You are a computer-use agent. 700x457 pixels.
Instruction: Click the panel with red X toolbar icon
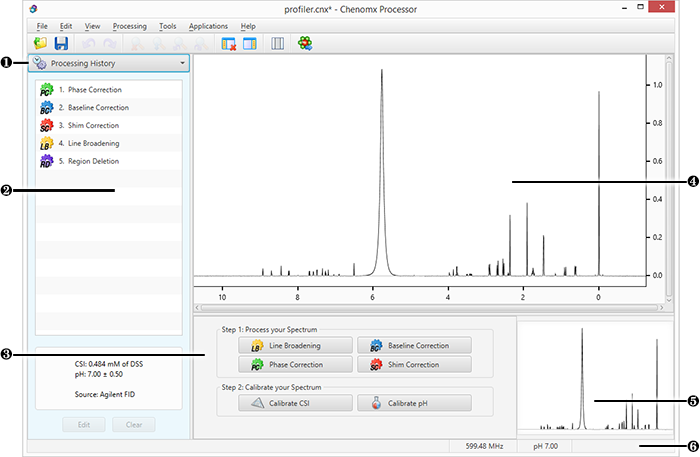(x=229, y=44)
